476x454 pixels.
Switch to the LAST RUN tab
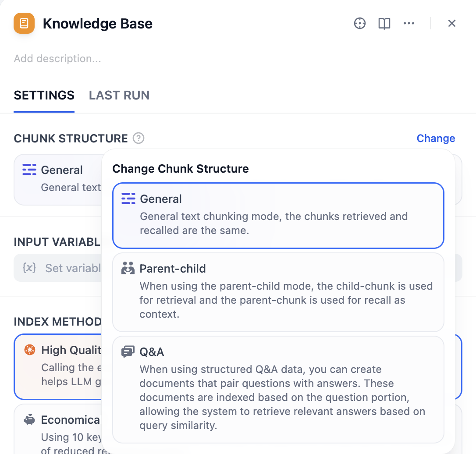119,95
